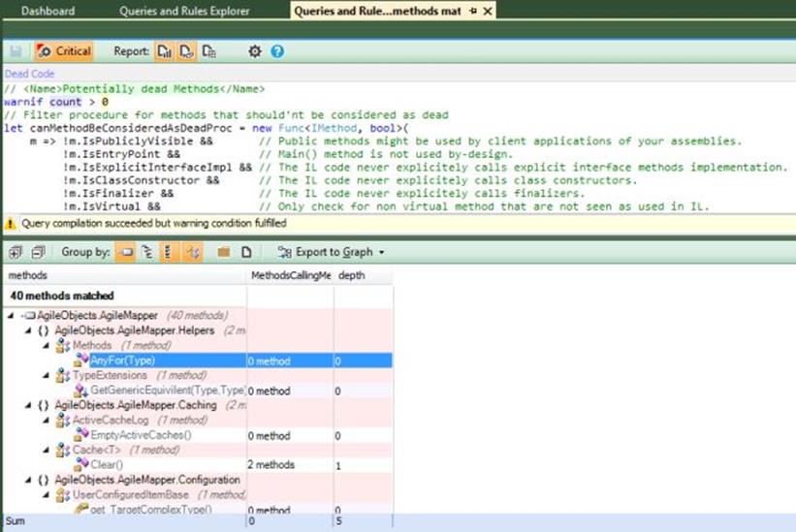Screen dimensions: 796x532
Task: Open query editor settings gear
Action: [x=255, y=51]
